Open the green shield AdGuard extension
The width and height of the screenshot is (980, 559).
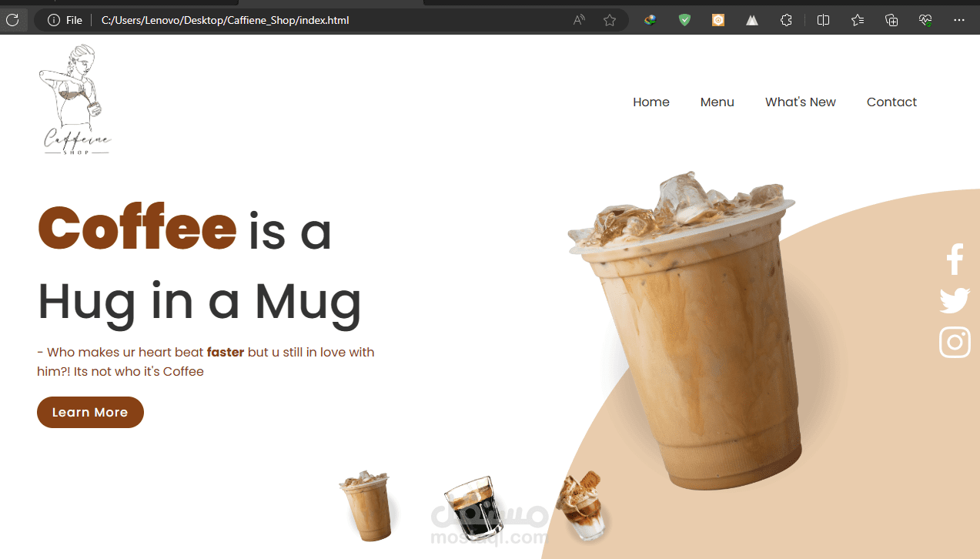(x=684, y=20)
